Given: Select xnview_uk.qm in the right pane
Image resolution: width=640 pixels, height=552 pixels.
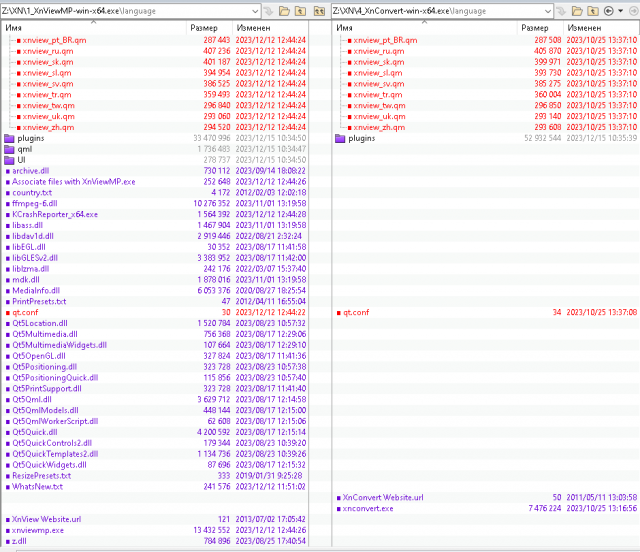Looking at the screenshot, I should 486,116.
